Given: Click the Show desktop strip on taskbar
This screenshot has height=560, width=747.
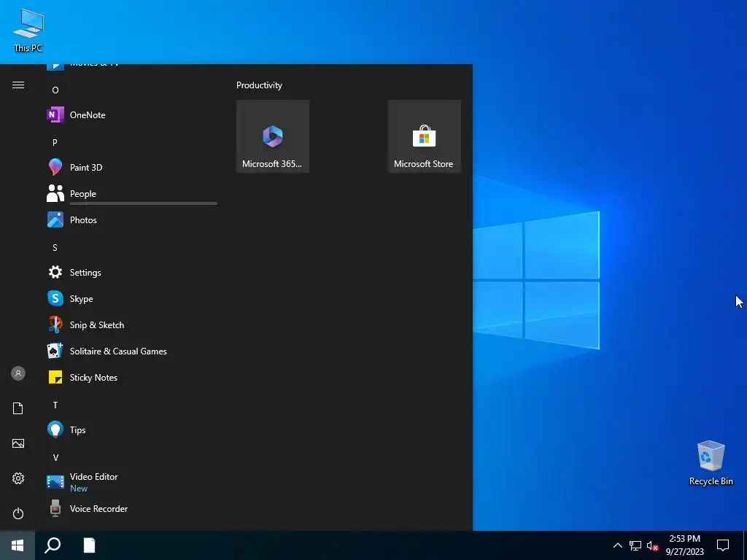Looking at the screenshot, I should click(745, 545).
